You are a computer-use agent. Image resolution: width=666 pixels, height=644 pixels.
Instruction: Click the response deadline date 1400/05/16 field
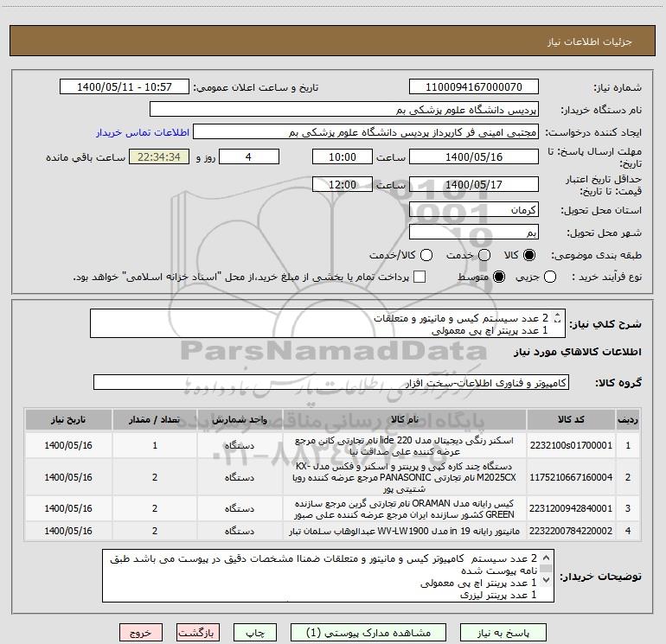click(474, 156)
